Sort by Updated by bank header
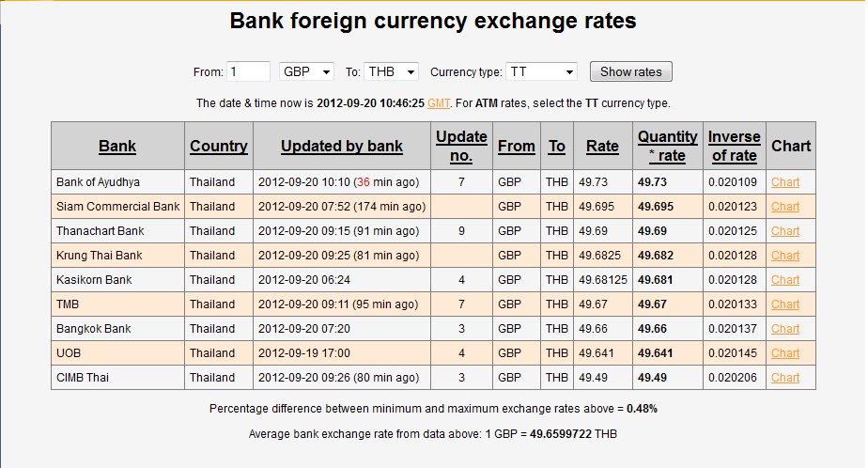The height and width of the screenshot is (468, 868). 342,147
